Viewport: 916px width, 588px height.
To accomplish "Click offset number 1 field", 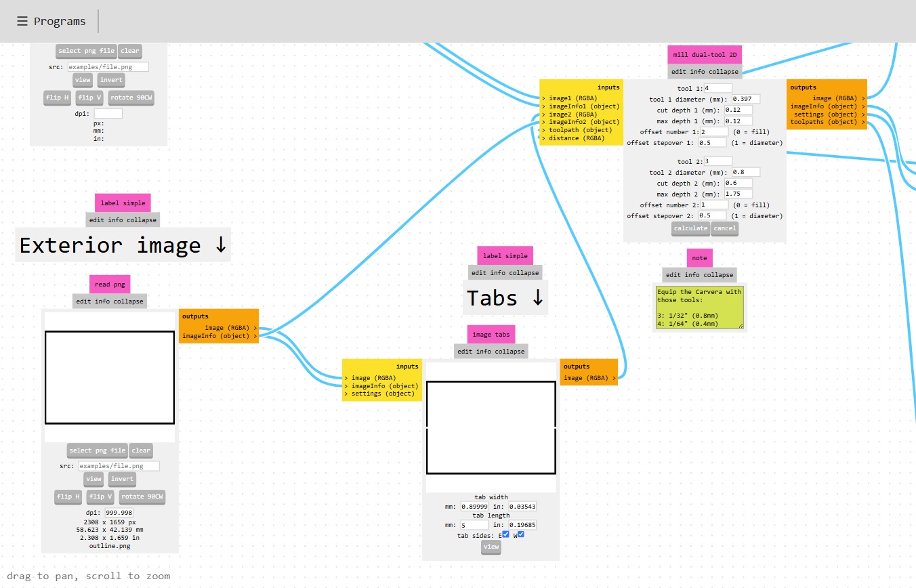I will tap(714, 131).
